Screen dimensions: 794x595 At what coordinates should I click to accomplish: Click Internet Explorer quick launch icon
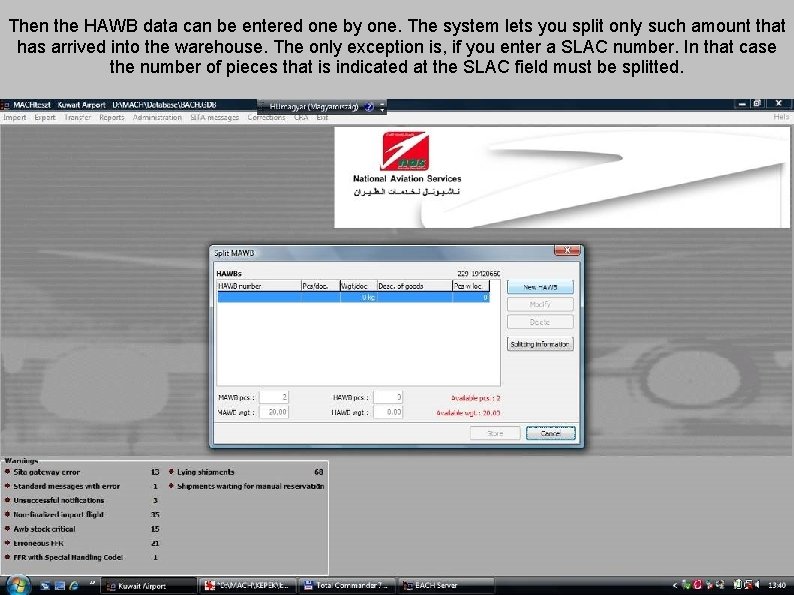(74, 585)
